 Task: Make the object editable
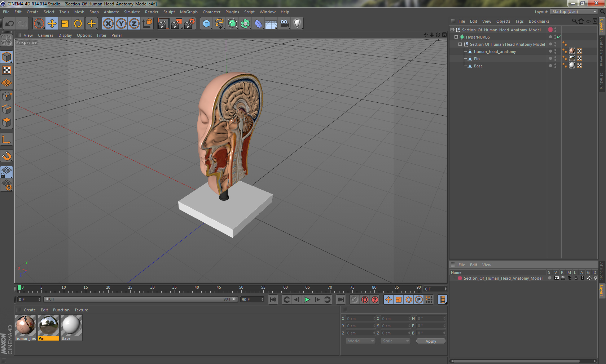(x=6, y=40)
